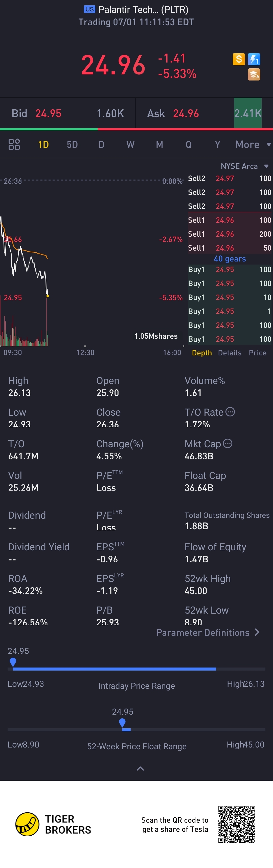Switch to the Details tab

pyautogui.click(x=230, y=353)
